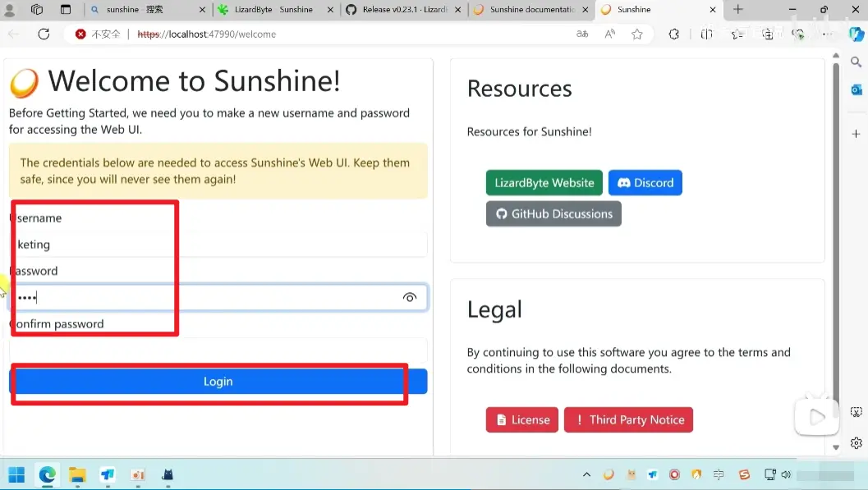
Task: Click the Confirm password input field
Action: (x=218, y=350)
